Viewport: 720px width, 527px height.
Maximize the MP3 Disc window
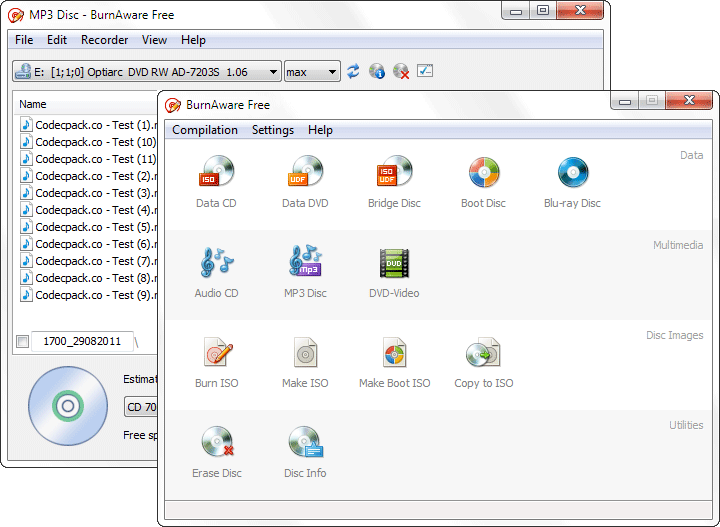[x=543, y=11]
